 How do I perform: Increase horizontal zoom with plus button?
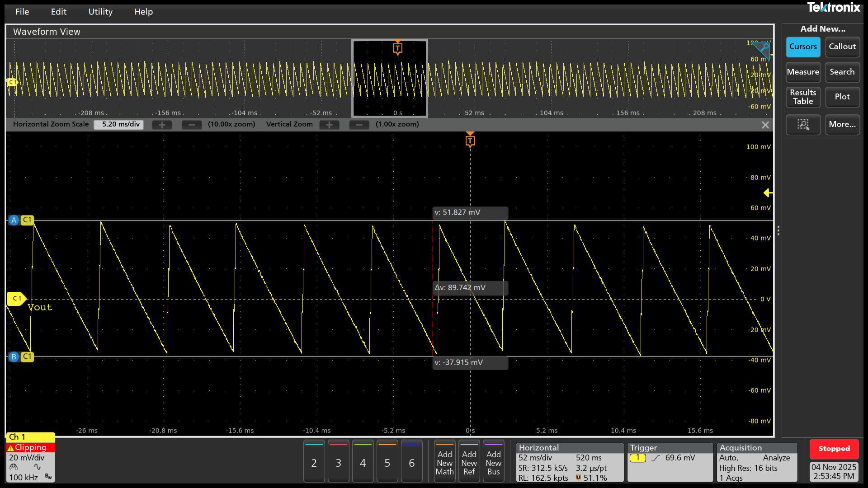(162, 125)
